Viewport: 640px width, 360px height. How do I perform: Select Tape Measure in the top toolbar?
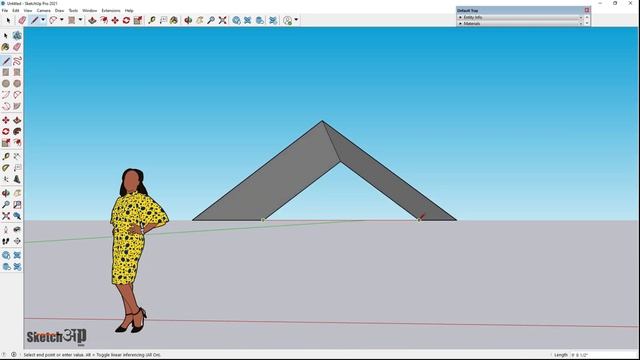pos(152,20)
